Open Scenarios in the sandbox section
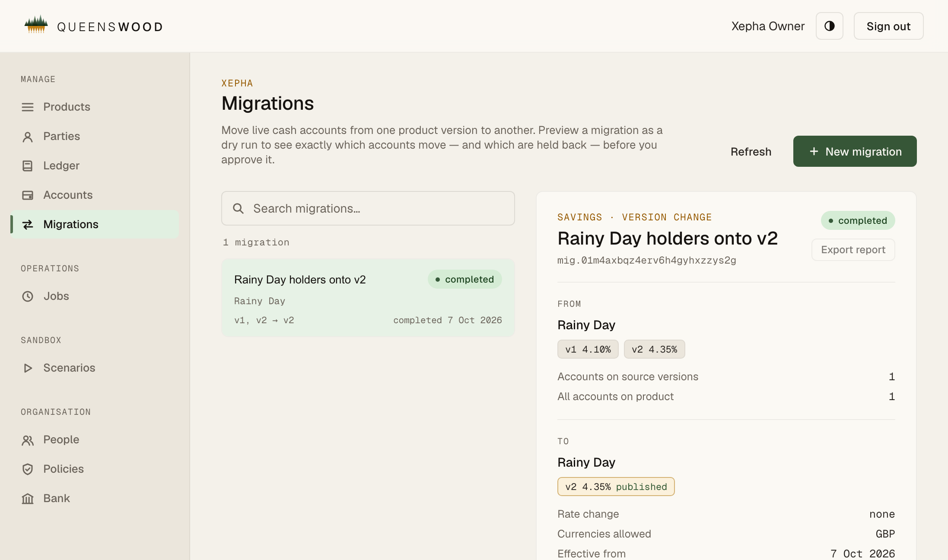 [x=94, y=368]
